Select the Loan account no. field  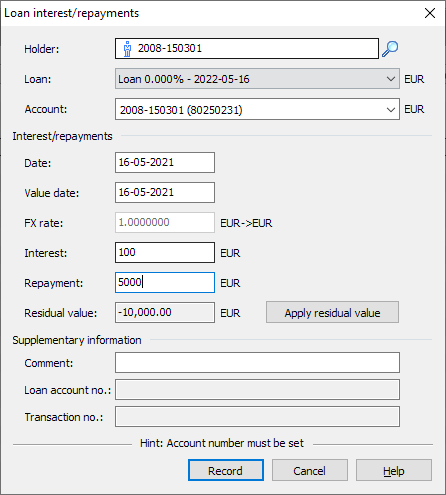[257, 389]
